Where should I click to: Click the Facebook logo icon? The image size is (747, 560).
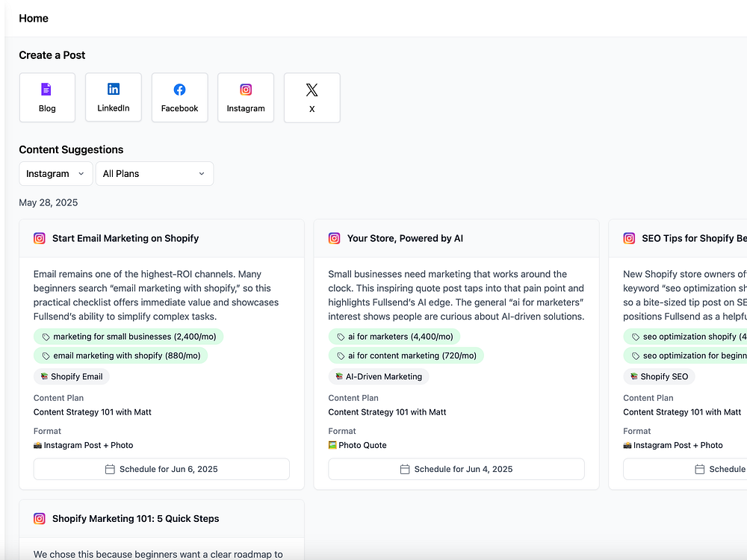179,90
